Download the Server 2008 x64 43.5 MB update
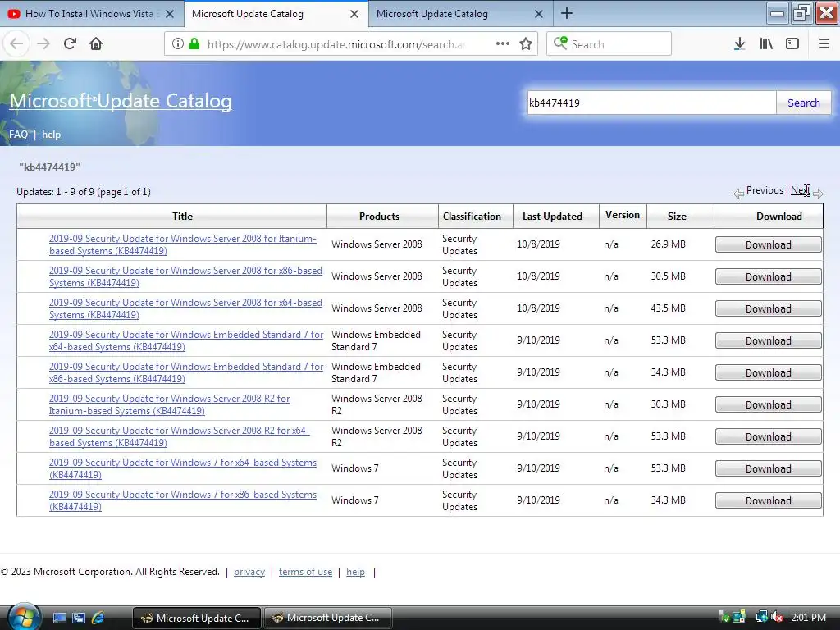840x630 pixels. coord(768,308)
